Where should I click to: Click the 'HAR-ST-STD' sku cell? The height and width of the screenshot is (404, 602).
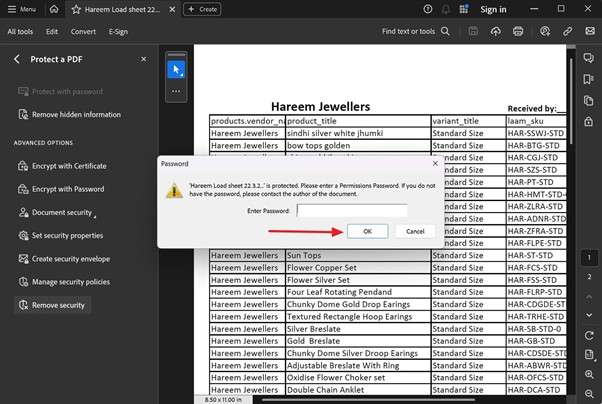click(536, 255)
